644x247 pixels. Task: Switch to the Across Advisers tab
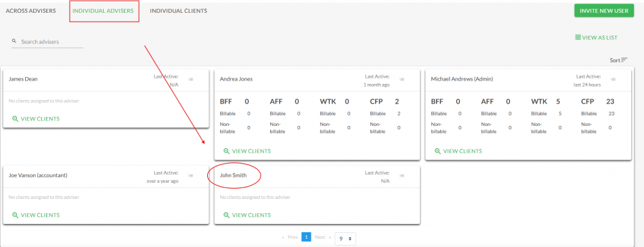tap(30, 11)
